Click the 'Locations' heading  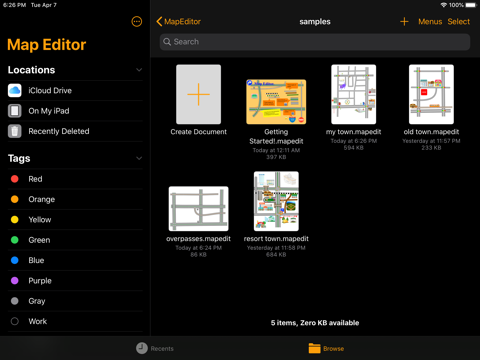pyautogui.click(x=31, y=70)
